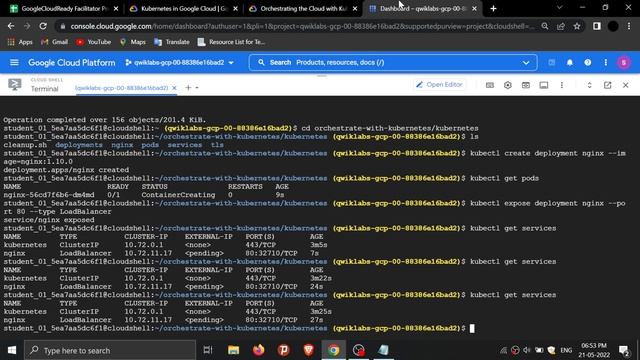Open Task View on the taskbar
Image resolution: width=640 pixels, height=360 pixels.
click(208, 350)
